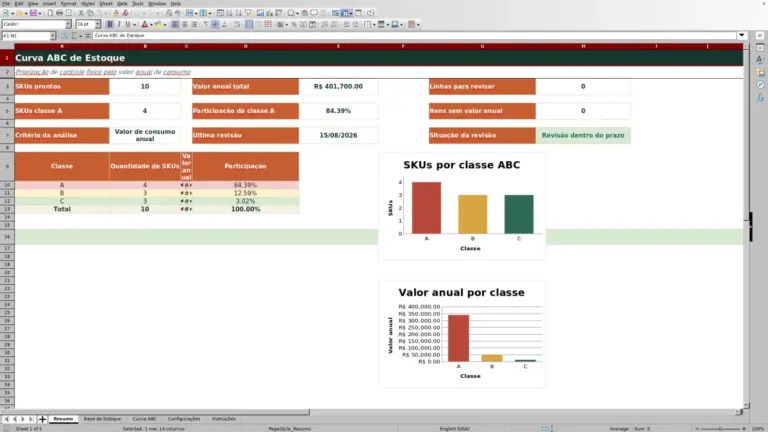
Task: Open the sidebar Gallery icon
Action: point(760,72)
